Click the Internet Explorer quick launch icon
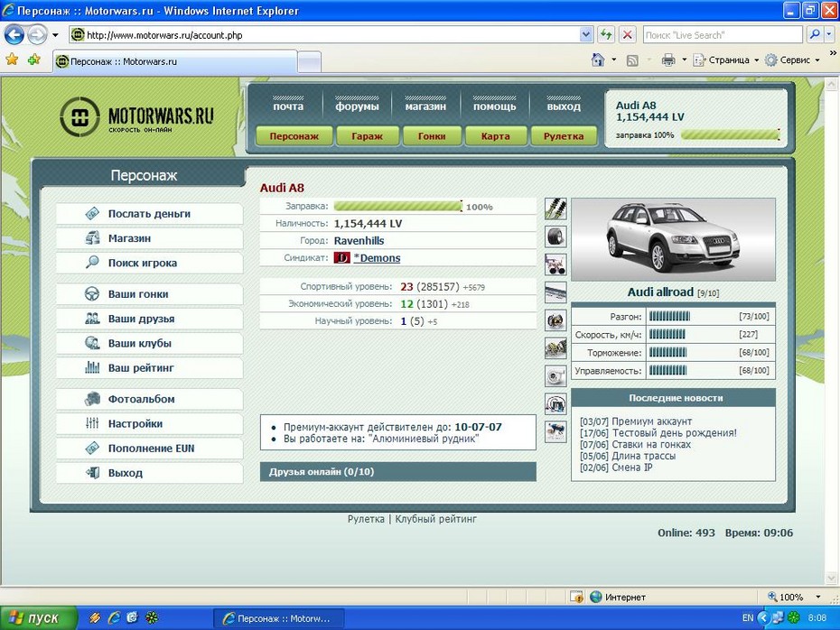Image resolution: width=840 pixels, height=630 pixels. 114,617
